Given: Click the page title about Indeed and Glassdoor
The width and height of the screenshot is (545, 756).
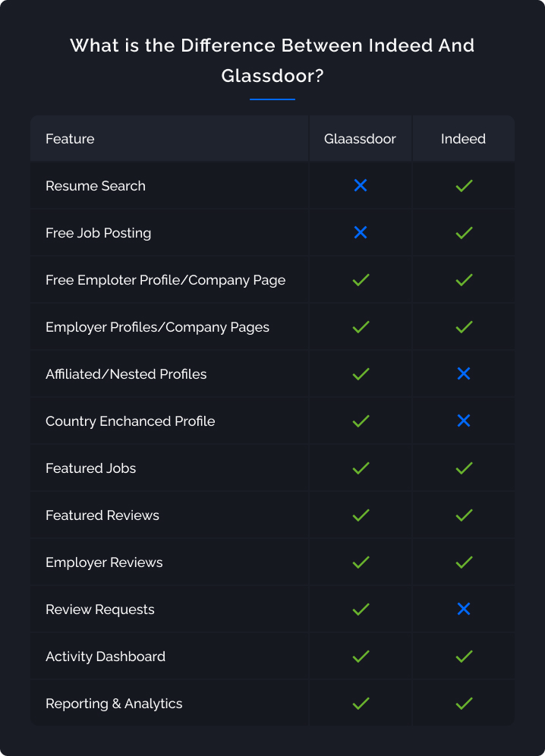Looking at the screenshot, I should [272, 61].
